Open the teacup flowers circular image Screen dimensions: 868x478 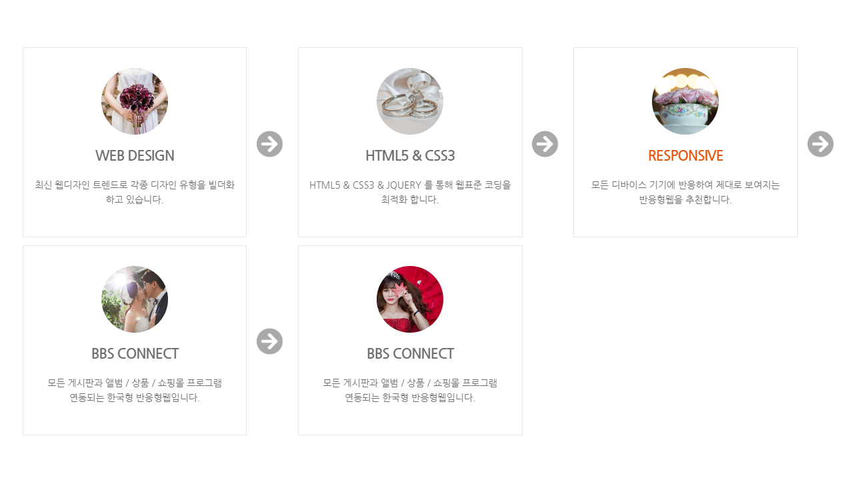(685, 101)
